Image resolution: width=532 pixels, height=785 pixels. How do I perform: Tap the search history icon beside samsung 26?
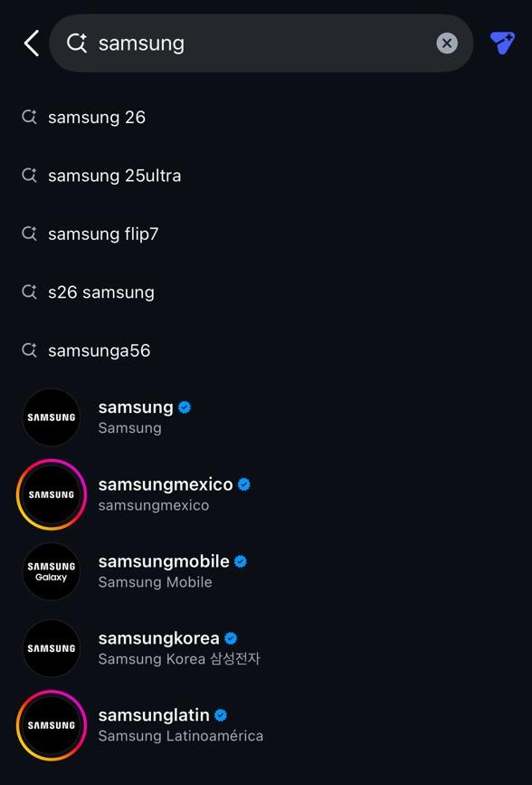coord(28,117)
